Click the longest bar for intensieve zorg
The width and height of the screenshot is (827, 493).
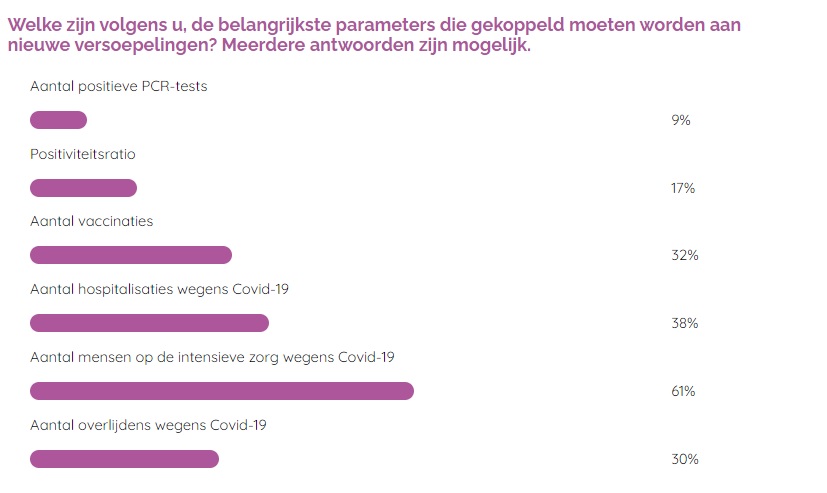pos(222,391)
